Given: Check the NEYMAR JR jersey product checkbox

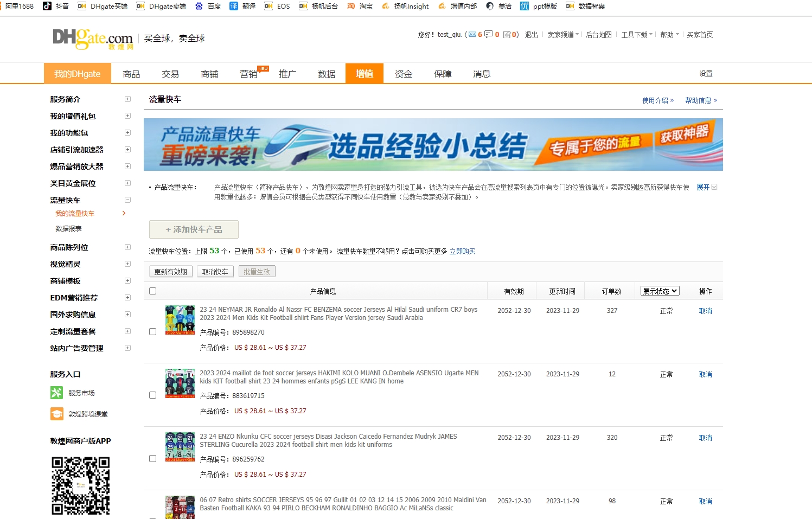Looking at the screenshot, I should pos(152,331).
